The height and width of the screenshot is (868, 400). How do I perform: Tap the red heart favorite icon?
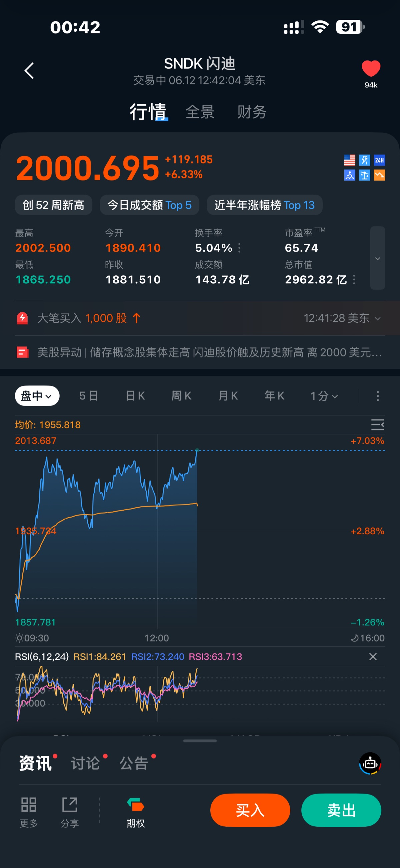click(371, 69)
